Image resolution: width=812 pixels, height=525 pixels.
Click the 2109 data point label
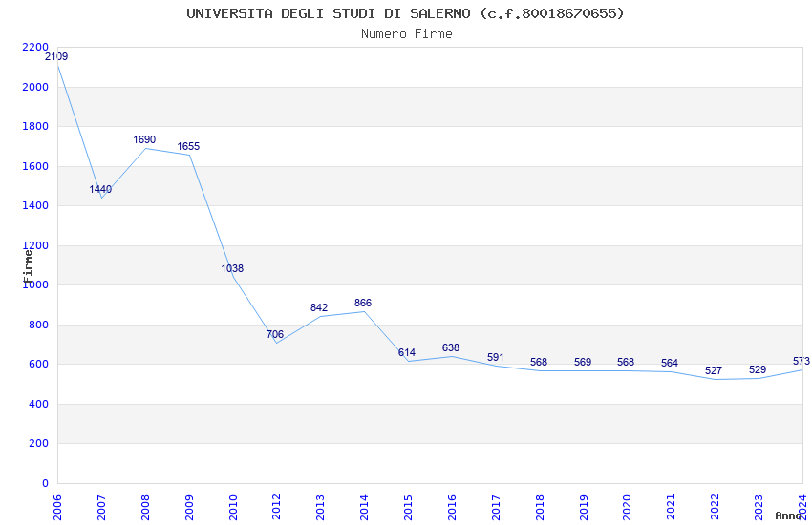[56, 57]
